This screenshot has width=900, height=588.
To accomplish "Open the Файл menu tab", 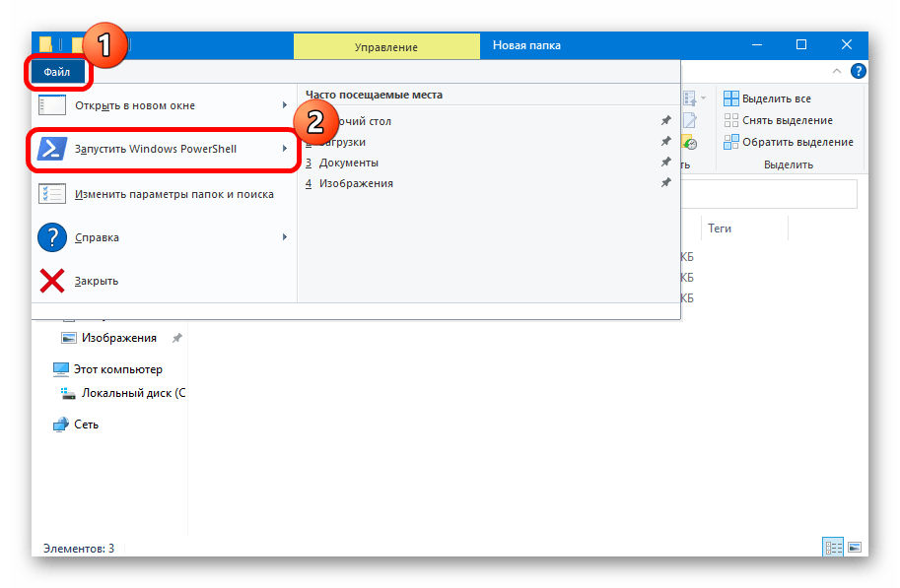I will point(57,72).
